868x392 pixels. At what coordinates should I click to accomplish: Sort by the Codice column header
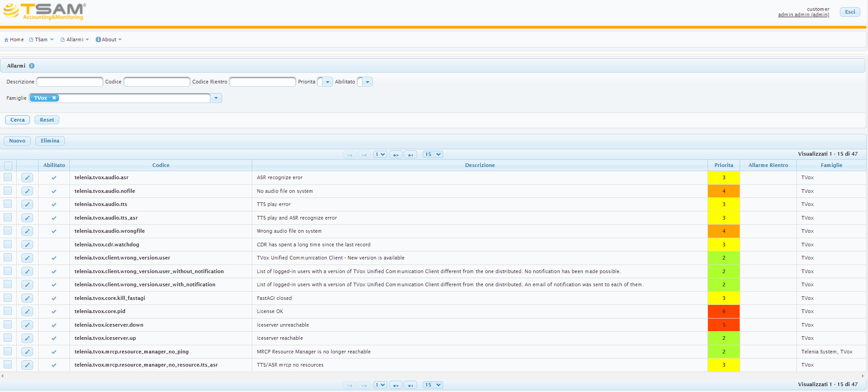[x=161, y=165]
